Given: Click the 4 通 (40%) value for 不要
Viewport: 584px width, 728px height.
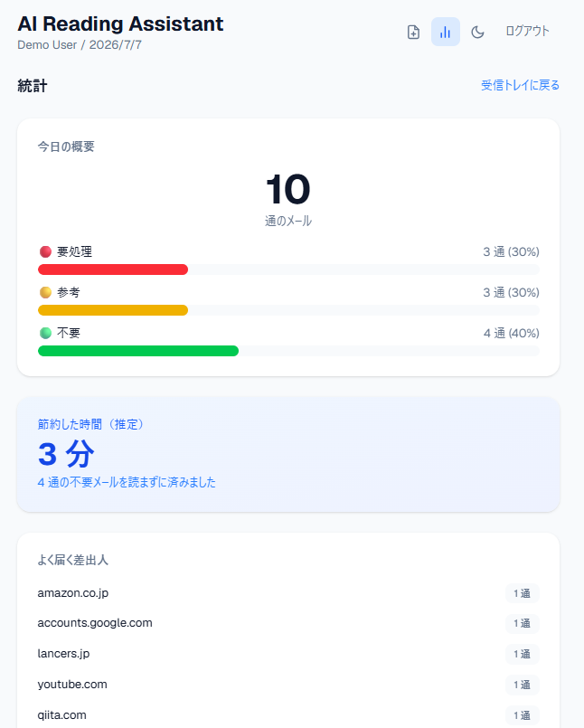Looking at the screenshot, I should click(x=511, y=333).
